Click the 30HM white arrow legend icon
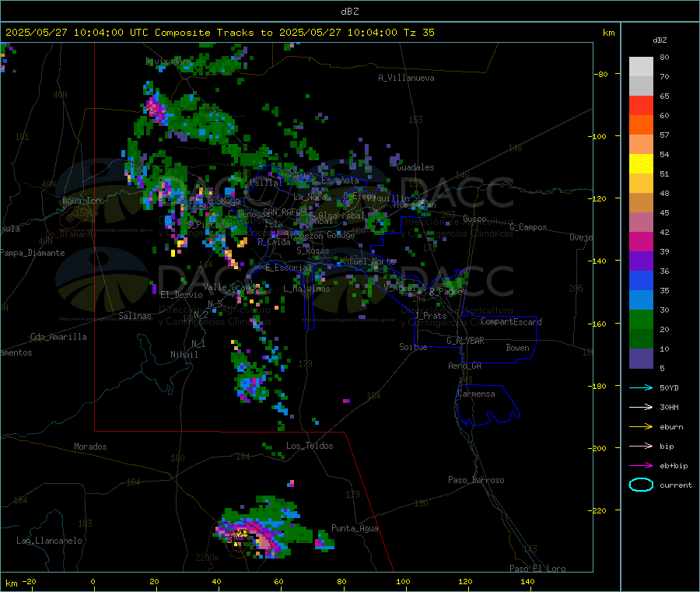The image size is (700, 592). coord(641,407)
